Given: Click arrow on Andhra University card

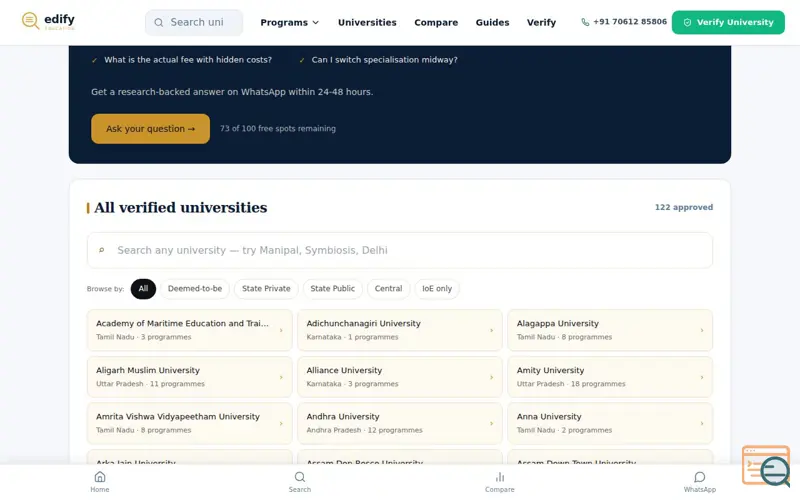Looking at the screenshot, I should [491, 423].
